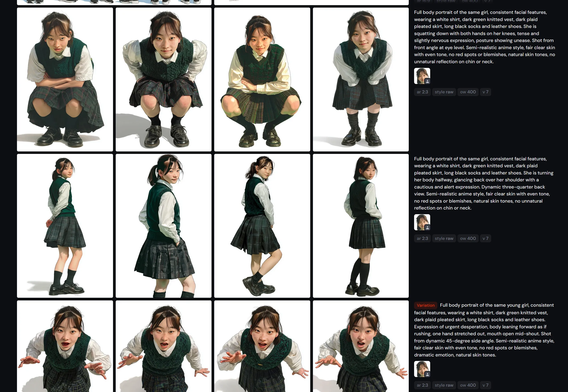Open squatting girl with crossed arms image

65,79
